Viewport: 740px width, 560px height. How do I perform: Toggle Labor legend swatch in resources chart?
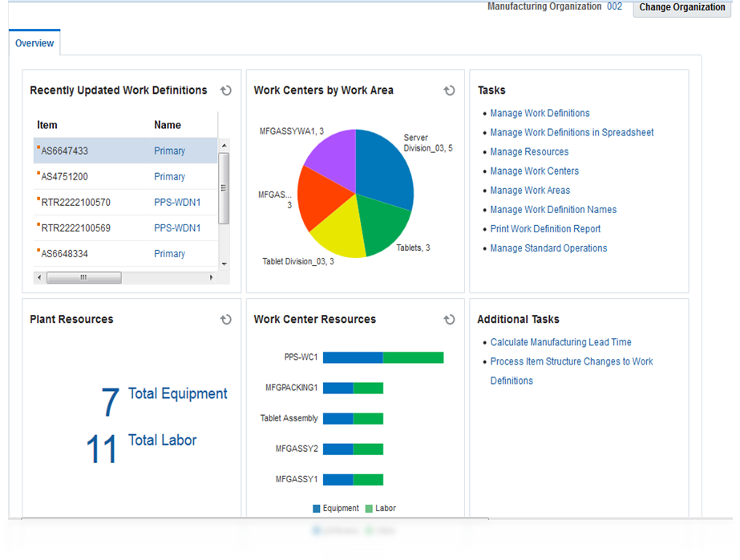(x=369, y=508)
